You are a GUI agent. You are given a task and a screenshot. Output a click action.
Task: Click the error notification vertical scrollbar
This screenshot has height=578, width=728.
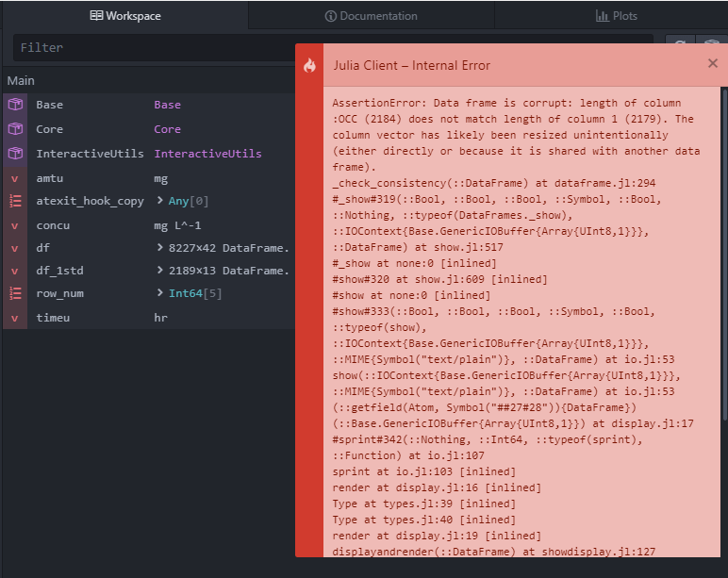[x=725, y=255]
